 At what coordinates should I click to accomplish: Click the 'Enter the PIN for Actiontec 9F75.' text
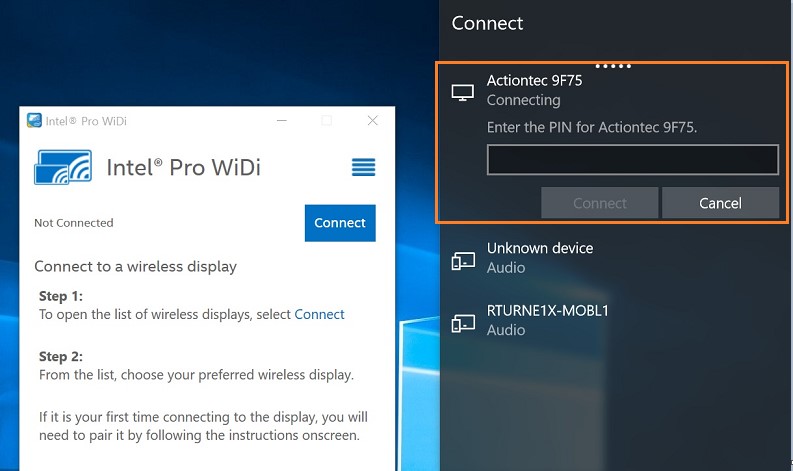point(592,127)
